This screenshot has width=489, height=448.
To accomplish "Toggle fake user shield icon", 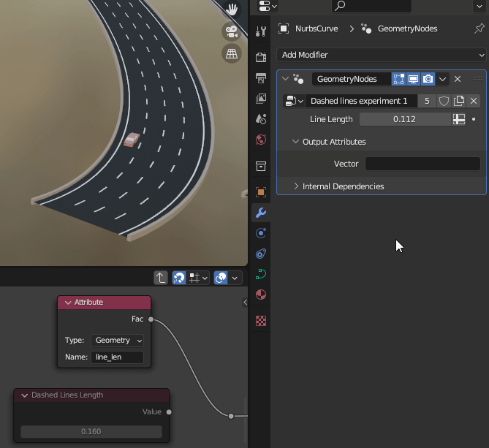I will pyautogui.click(x=444, y=101).
